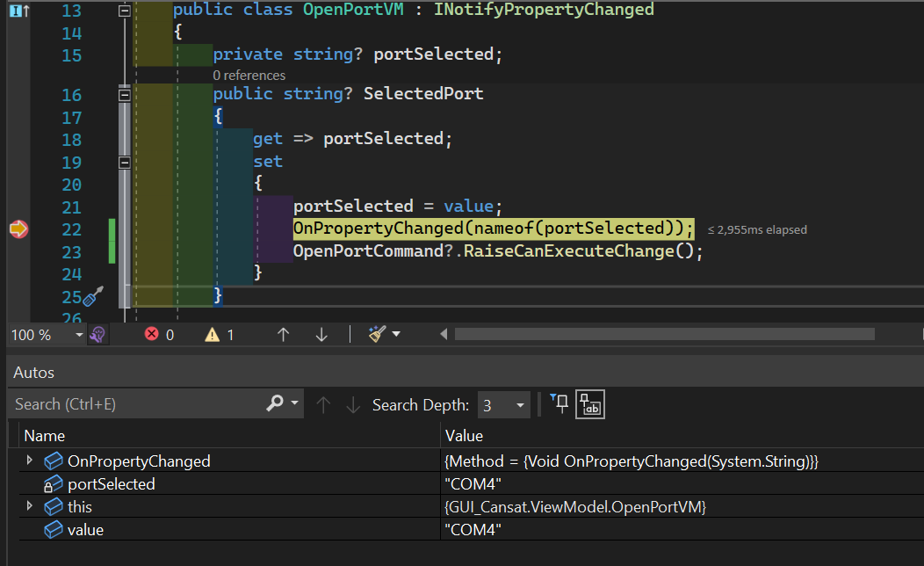Click in the Autos Search (Ctrl+E) field
Screen dimensions: 924x566
pyautogui.click(x=135, y=404)
